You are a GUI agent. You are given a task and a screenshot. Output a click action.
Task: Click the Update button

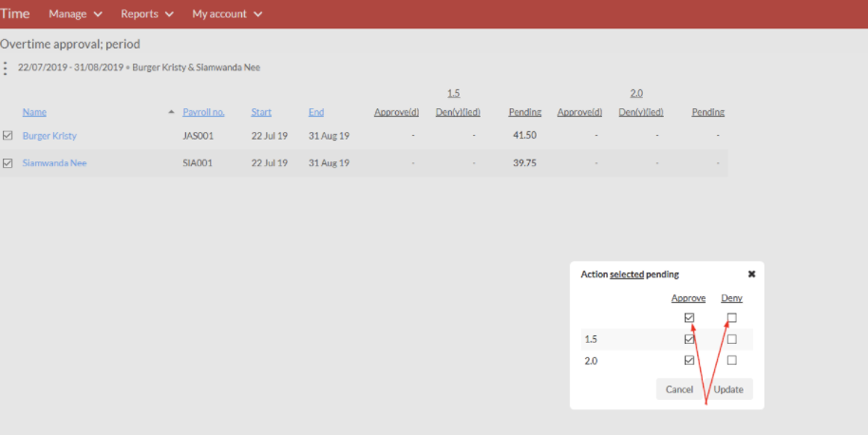tap(728, 389)
